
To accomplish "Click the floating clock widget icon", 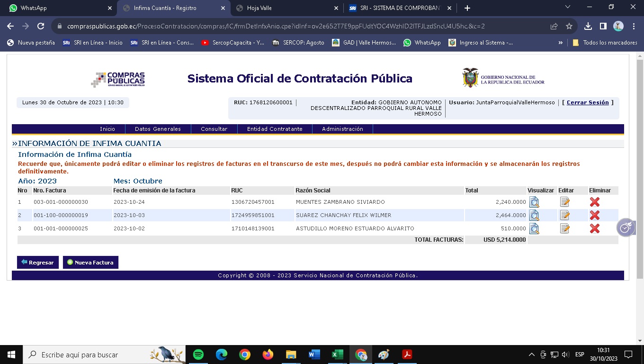I will (625, 228).
